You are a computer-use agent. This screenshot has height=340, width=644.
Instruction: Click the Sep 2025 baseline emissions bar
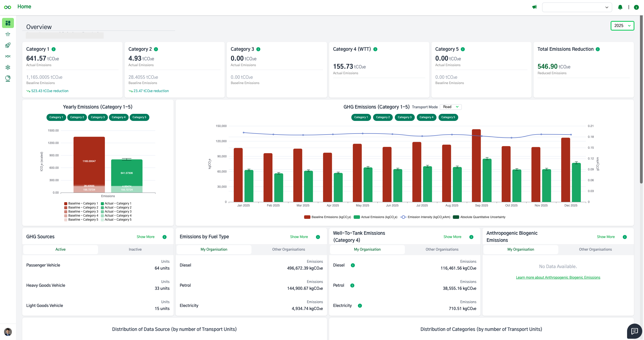(x=476, y=166)
